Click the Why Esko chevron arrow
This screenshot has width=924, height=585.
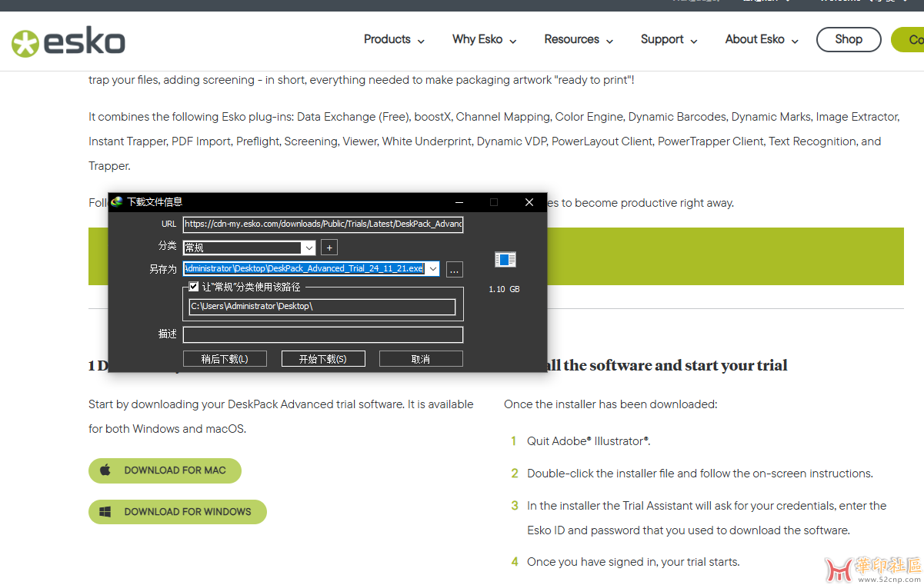coord(512,41)
